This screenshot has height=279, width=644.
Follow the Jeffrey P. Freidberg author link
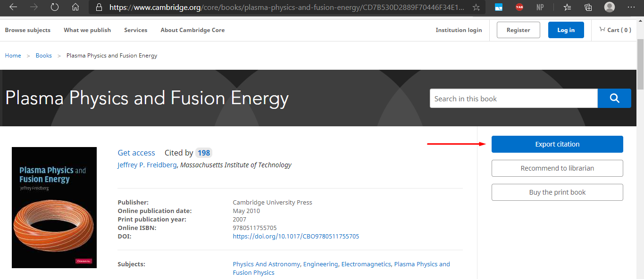147,165
